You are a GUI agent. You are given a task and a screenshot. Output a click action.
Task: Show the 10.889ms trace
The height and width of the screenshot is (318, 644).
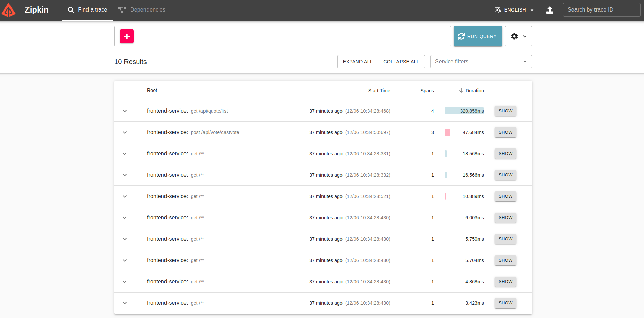point(505,196)
